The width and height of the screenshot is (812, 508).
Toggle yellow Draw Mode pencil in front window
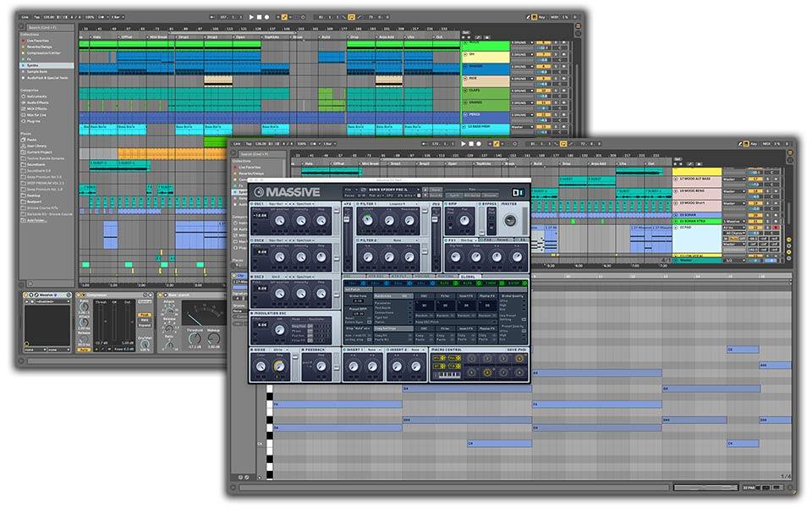[x=497, y=144]
